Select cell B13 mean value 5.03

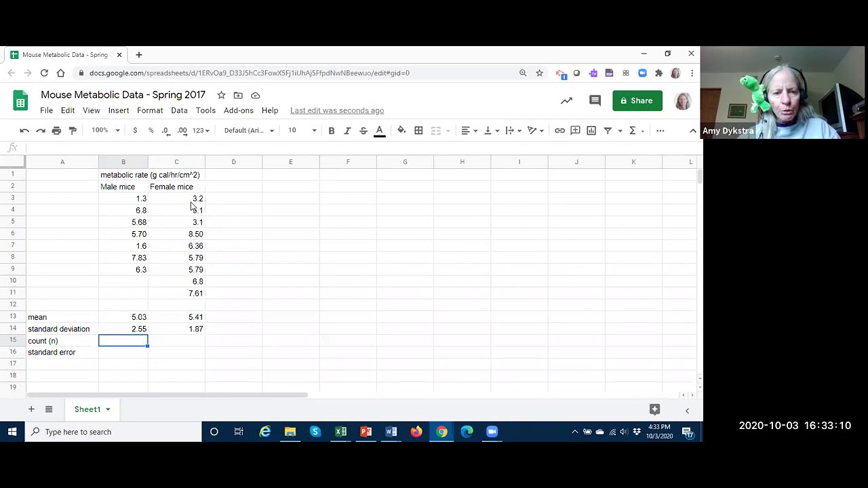123,317
